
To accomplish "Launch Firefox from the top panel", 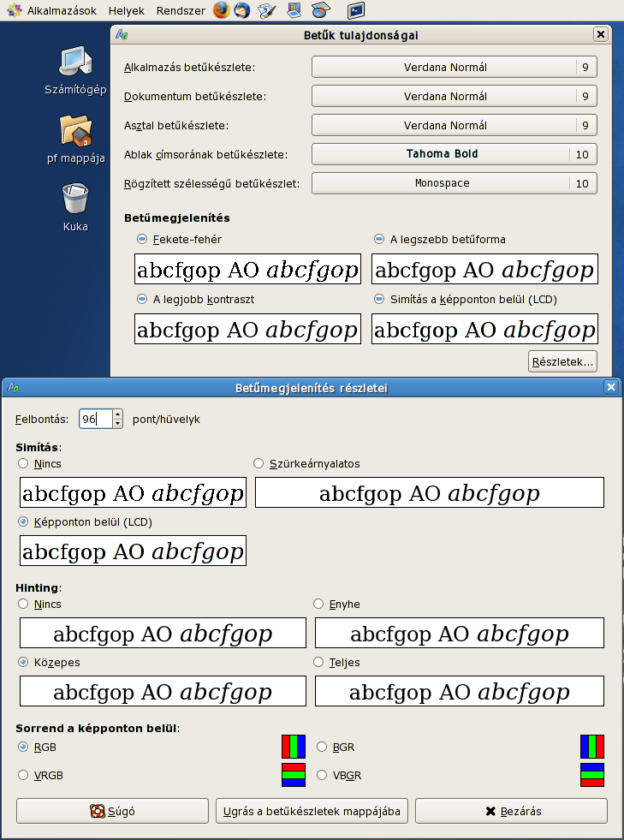I will click(x=222, y=11).
